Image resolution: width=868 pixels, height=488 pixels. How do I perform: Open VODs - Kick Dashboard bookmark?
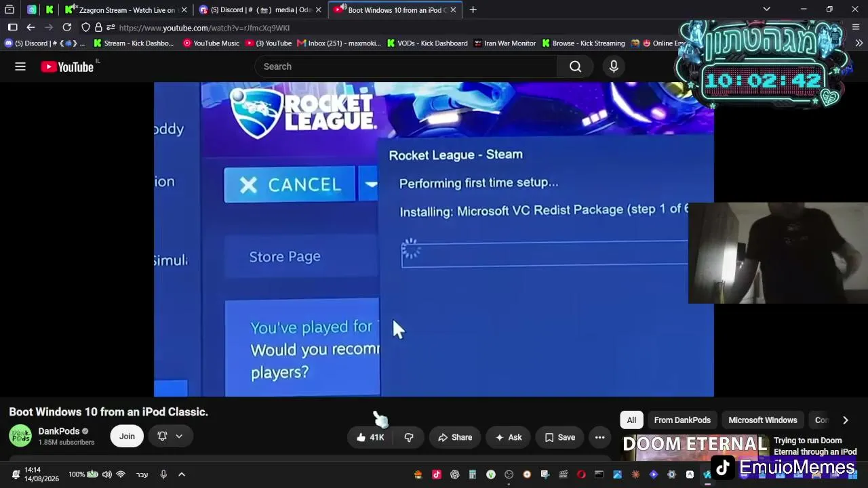tap(427, 43)
